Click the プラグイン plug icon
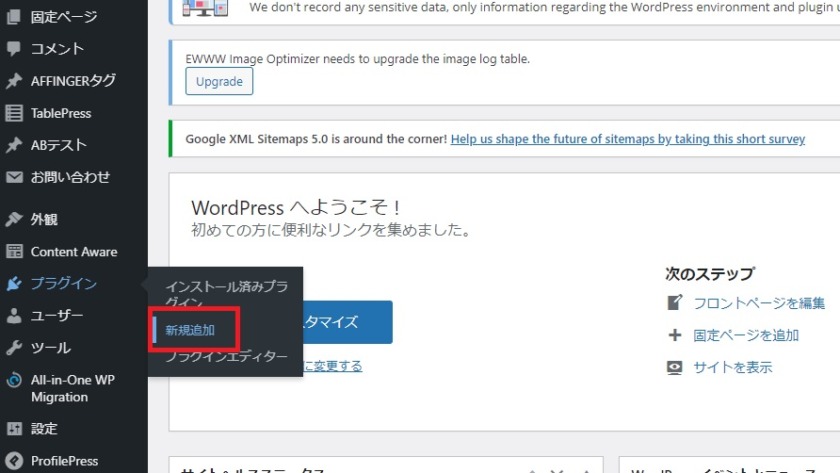 14,283
